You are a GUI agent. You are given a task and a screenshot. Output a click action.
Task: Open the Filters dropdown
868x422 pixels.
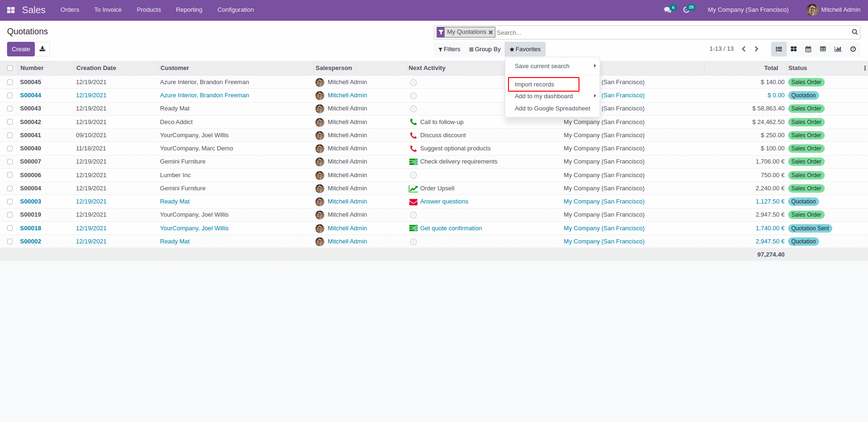449,49
